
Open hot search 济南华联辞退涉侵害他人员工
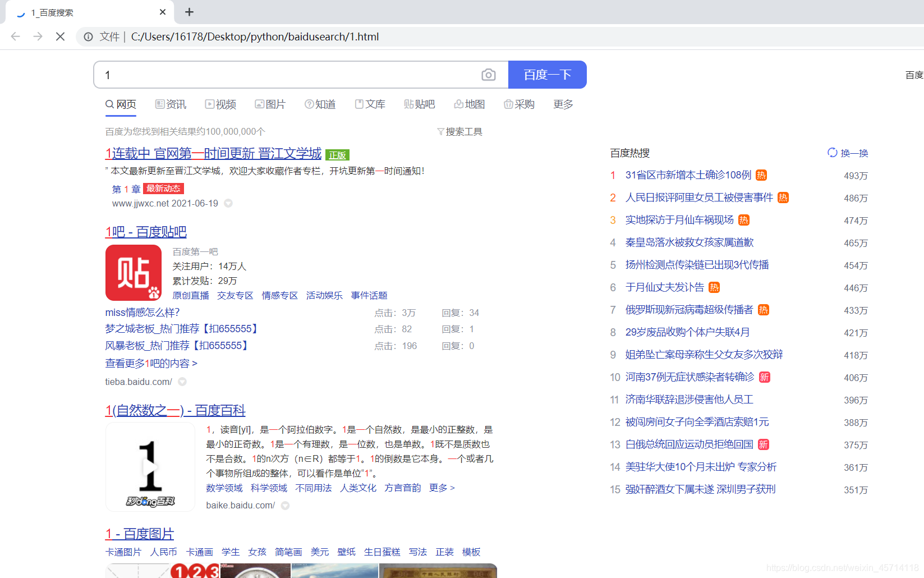coord(689,400)
